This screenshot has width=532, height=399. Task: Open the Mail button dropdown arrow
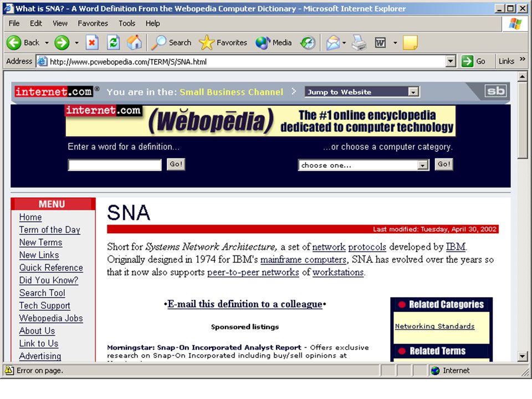[x=344, y=43]
